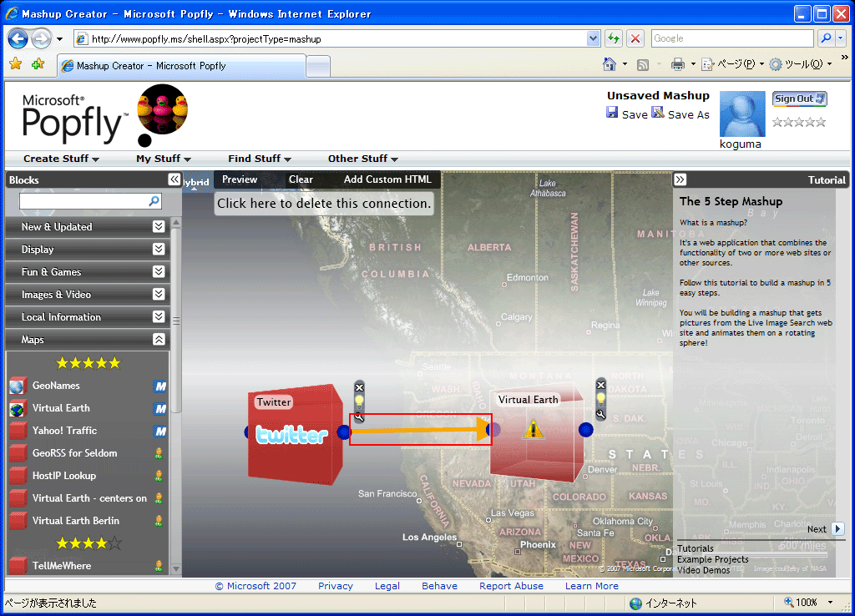Go back with the browser Back button
This screenshot has width=855, height=616.
[18, 38]
